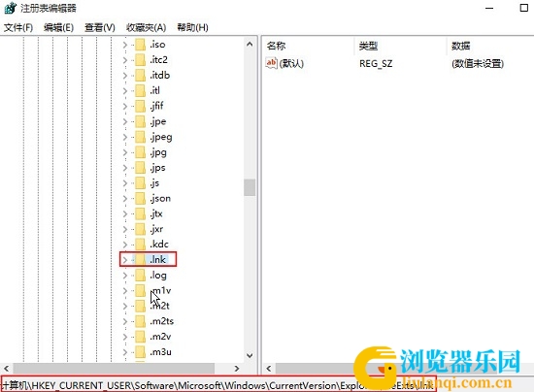Open the 帮助(H) menu
This screenshot has width=534, height=392.
[x=193, y=27]
